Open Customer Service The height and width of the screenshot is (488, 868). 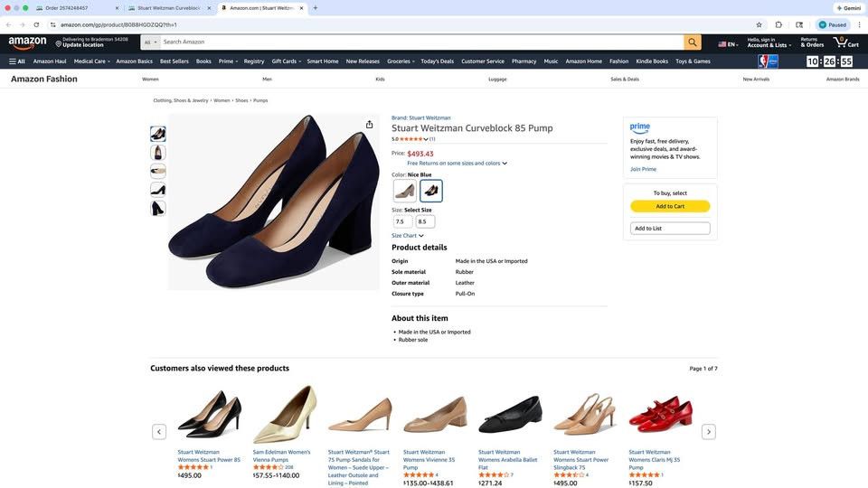(x=483, y=61)
